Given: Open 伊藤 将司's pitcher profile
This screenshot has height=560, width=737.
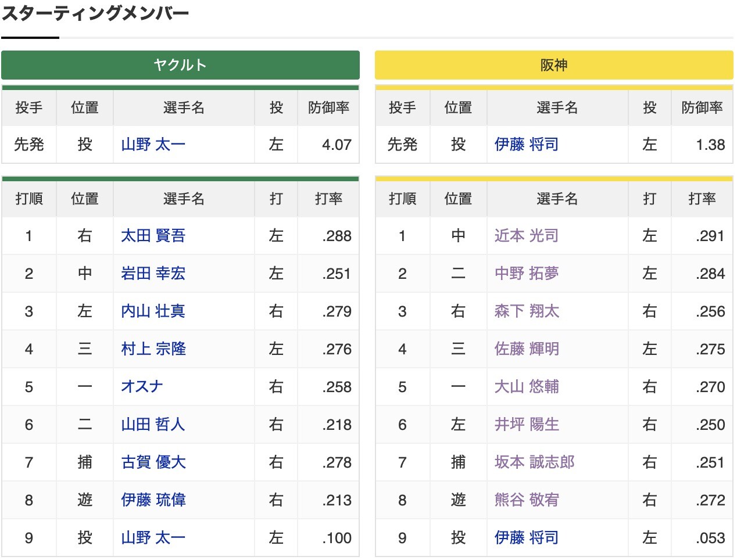Looking at the screenshot, I should point(525,145).
